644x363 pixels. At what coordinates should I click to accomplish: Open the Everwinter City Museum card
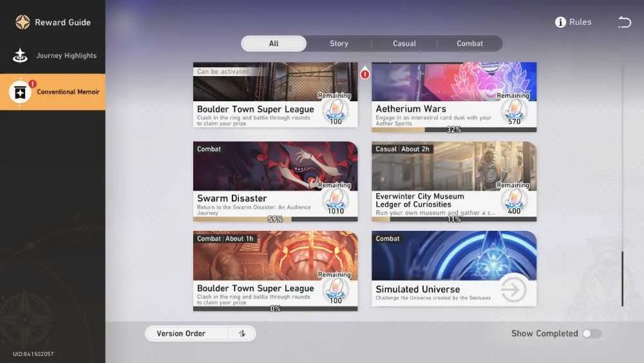(x=454, y=181)
